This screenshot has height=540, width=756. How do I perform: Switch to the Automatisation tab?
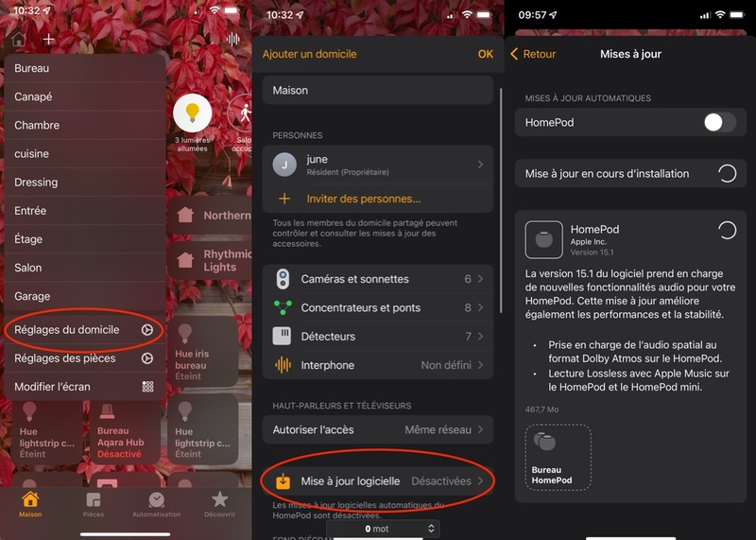(156, 505)
